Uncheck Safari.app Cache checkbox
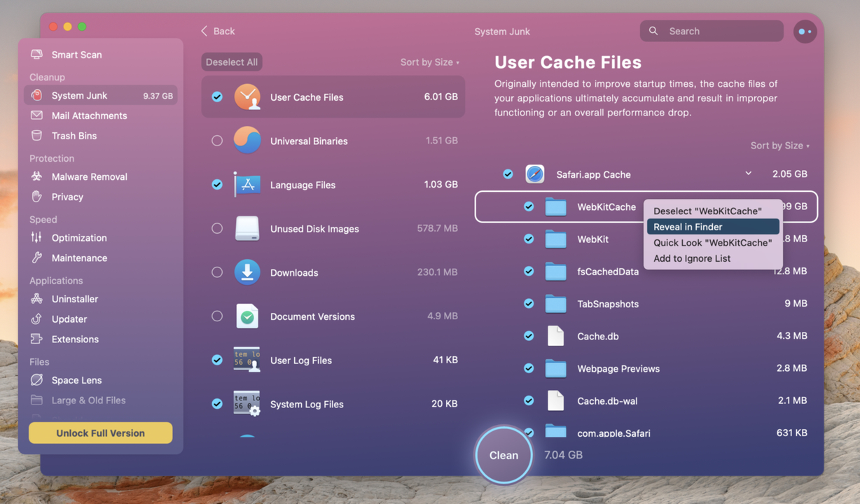This screenshot has height=504, width=860. click(x=508, y=174)
